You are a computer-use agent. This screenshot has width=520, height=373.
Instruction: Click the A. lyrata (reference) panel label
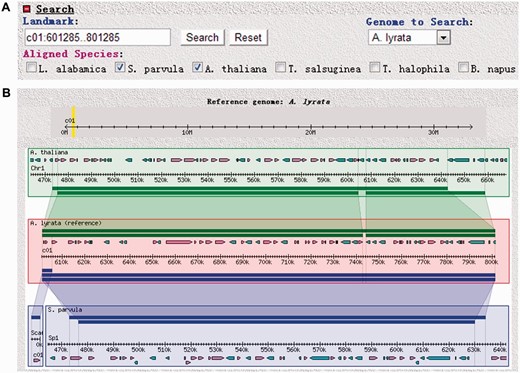point(66,223)
